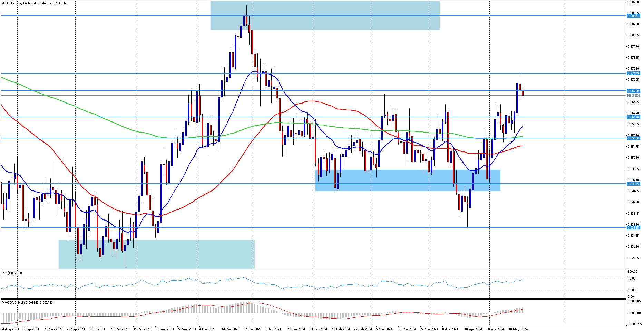
Task: Select the 0.64625 horizontal line price tag
Action: [633, 184]
